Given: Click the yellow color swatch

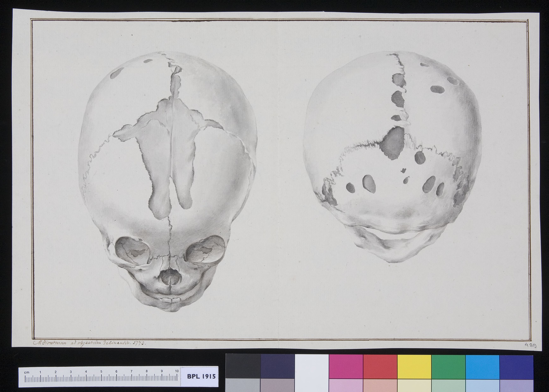Looking at the screenshot, I should point(414,367).
